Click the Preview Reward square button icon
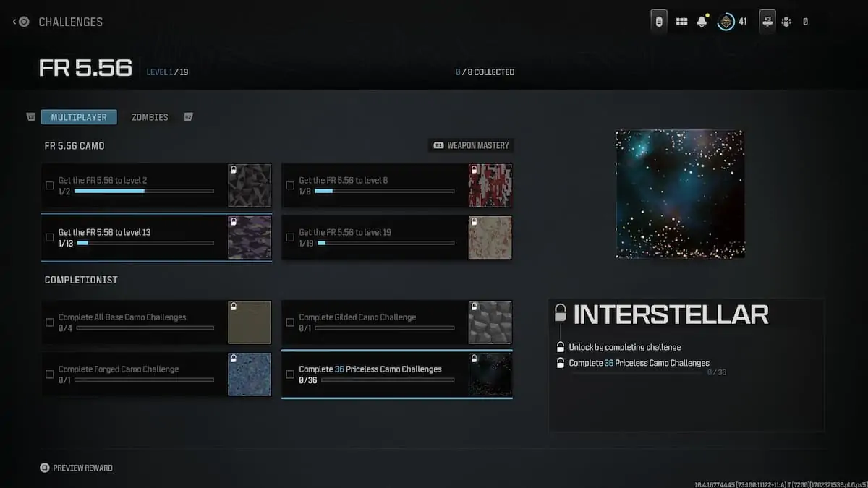Image resolution: width=868 pixels, height=488 pixels. pyautogui.click(x=45, y=468)
